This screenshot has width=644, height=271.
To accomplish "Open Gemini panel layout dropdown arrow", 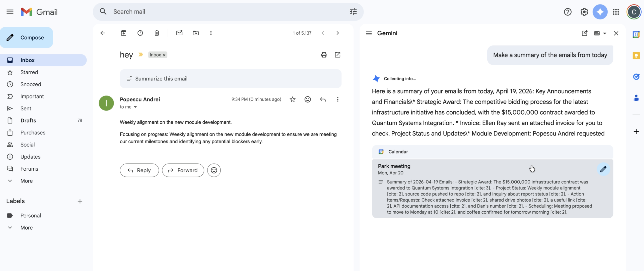I will click(x=605, y=33).
